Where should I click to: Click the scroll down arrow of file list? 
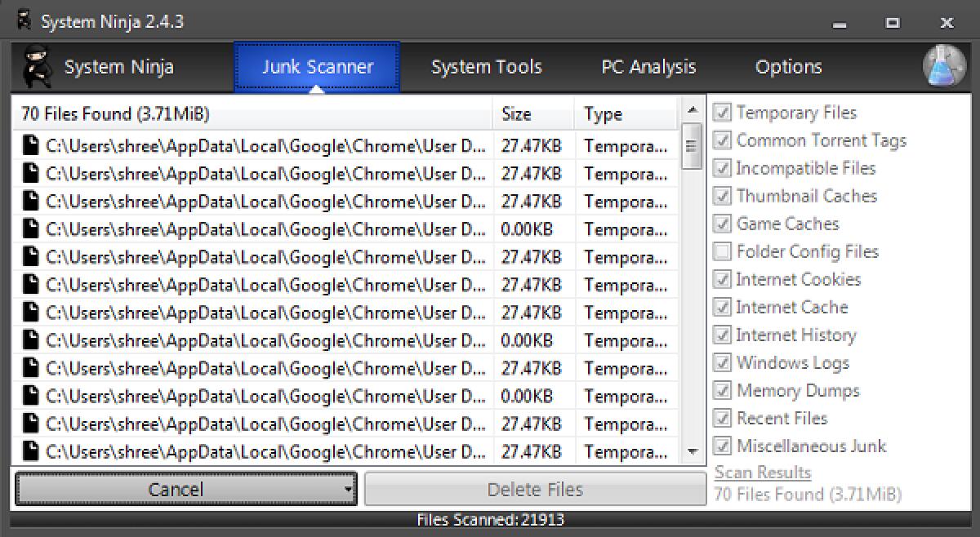pyautogui.click(x=692, y=451)
